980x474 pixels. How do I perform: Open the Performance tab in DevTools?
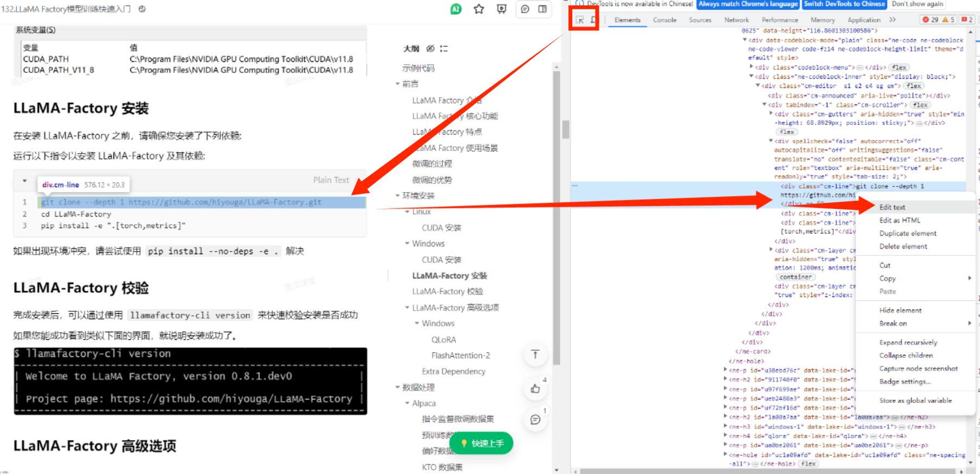click(780, 20)
